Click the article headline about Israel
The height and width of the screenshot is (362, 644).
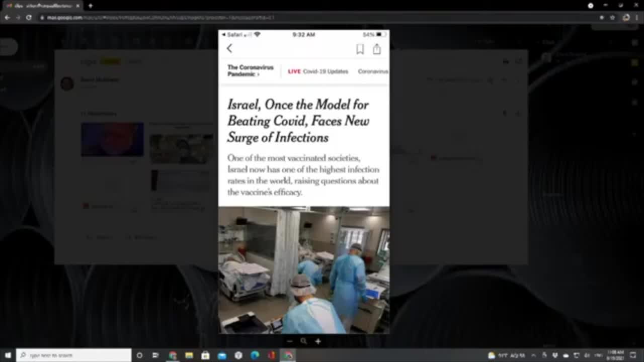pyautogui.click(x=298, y=121)
